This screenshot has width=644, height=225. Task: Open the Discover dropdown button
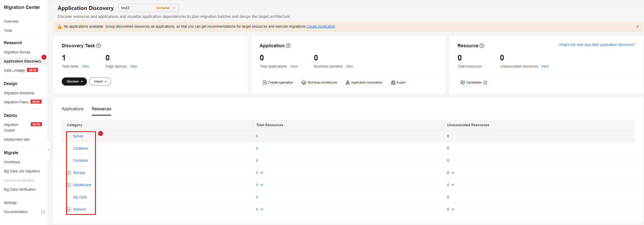[74, 82]
